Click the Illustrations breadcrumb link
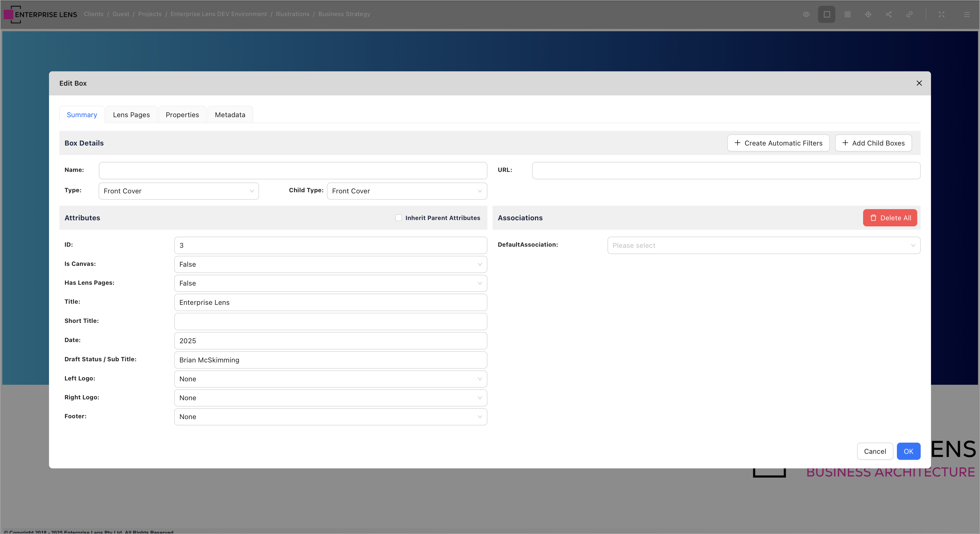The image size is (980, 534). [x=292, y=14]
